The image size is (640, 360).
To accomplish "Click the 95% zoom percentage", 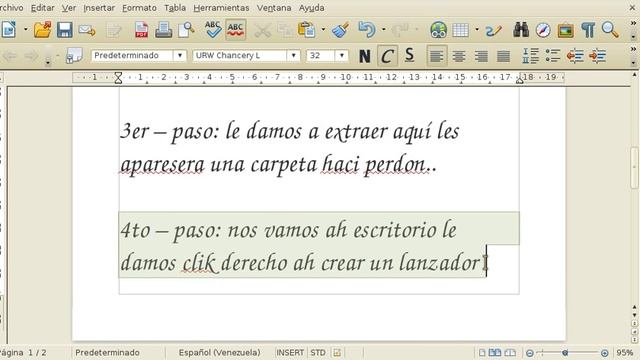I will coord(624,352).
